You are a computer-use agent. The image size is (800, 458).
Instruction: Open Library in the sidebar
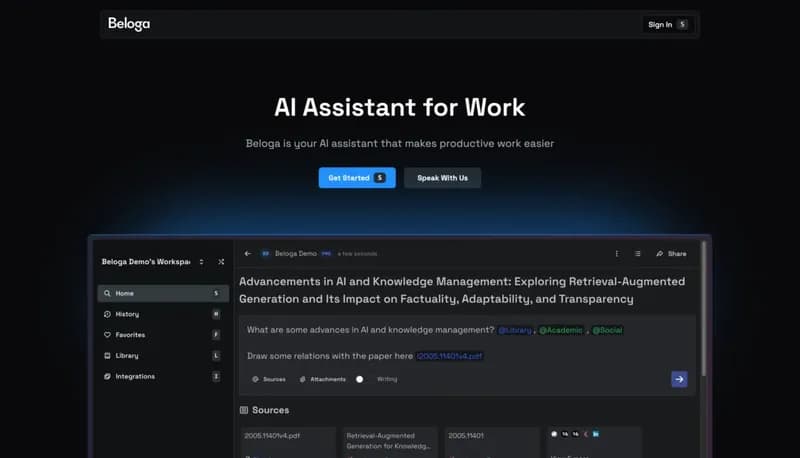(163, 355)
